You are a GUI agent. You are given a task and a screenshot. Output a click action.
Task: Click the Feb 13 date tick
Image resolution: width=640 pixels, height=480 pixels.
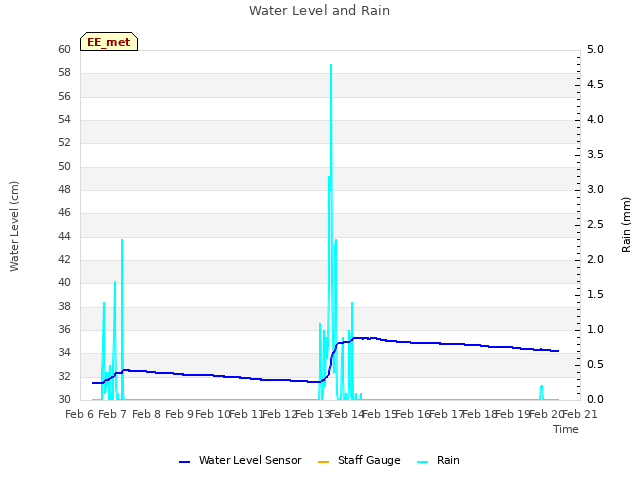pyautogui.click(x=313, y=414)
